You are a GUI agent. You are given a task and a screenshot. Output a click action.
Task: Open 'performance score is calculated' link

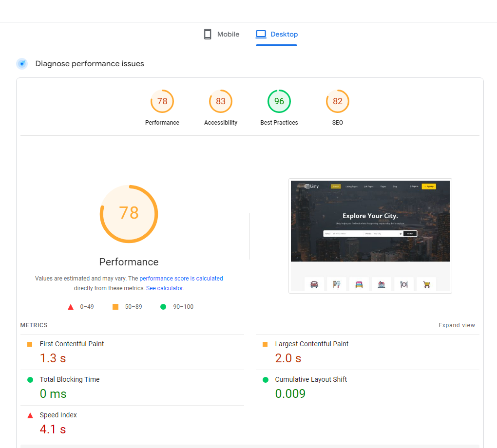(181, 279)
